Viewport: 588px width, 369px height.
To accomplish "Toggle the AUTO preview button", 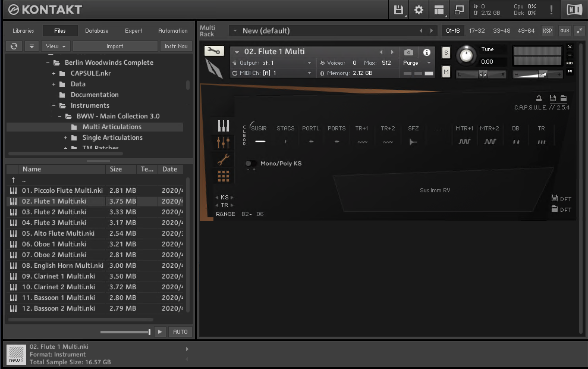I will [x=180, y=332].
